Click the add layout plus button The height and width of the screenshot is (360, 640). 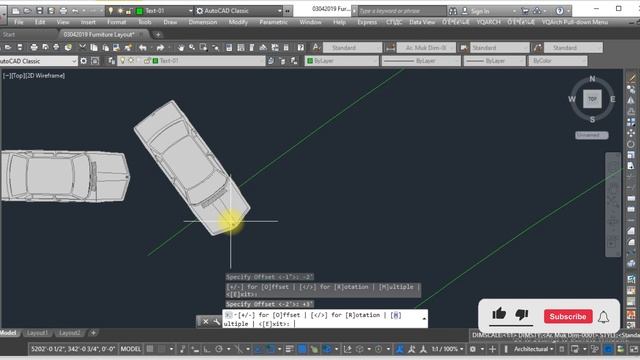tap(93, 333)
